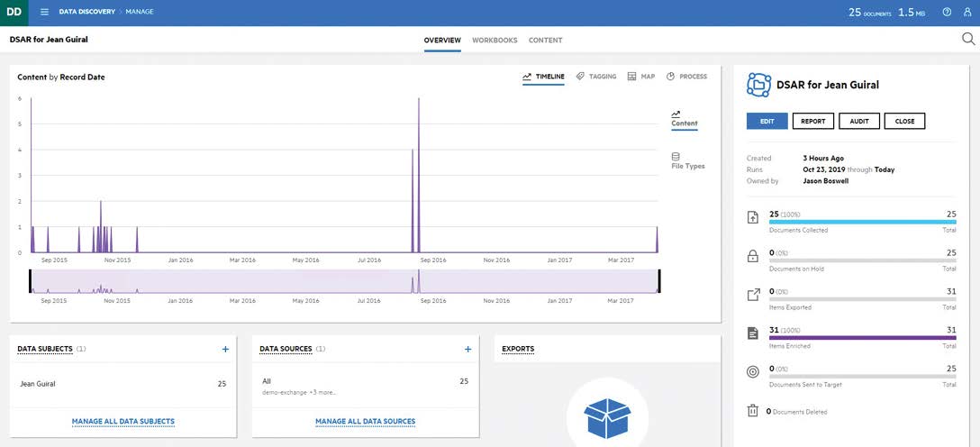Switch to the Overview tab
The width and height of the screenshot is (980, 447).
tap(442, 40)
